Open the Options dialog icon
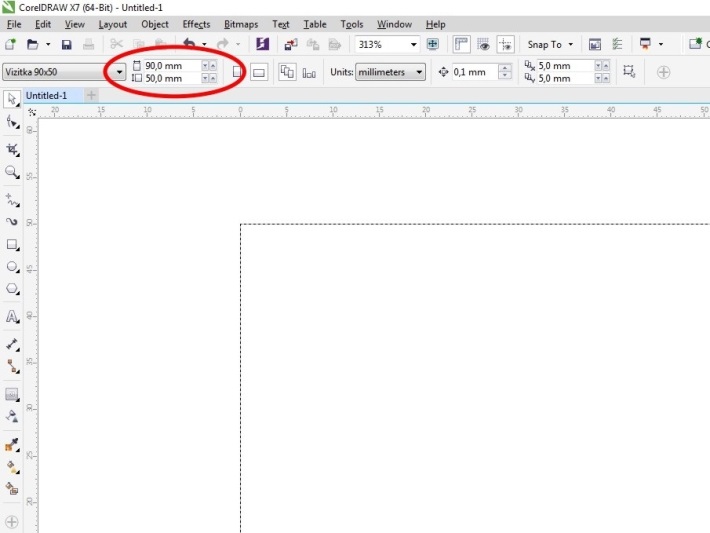Image resolution: width=710 pixels, height=533 pixels. tap(617, 44)
